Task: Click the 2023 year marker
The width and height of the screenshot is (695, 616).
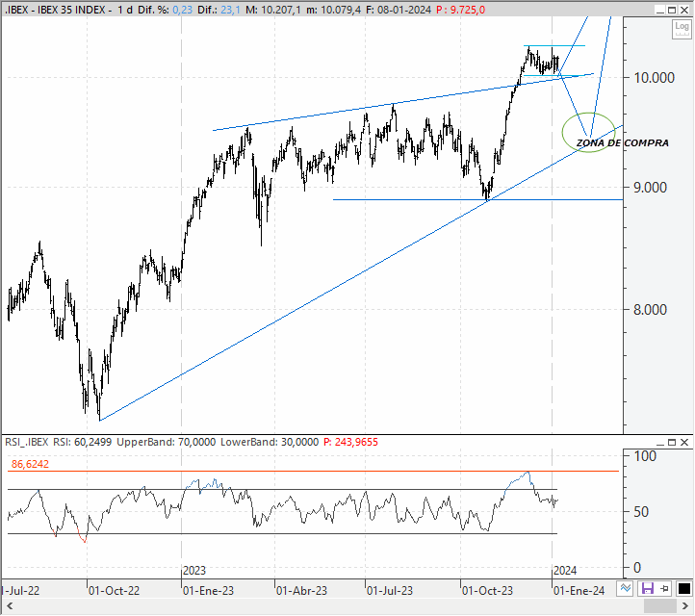Action: click(x=194, y=571)
